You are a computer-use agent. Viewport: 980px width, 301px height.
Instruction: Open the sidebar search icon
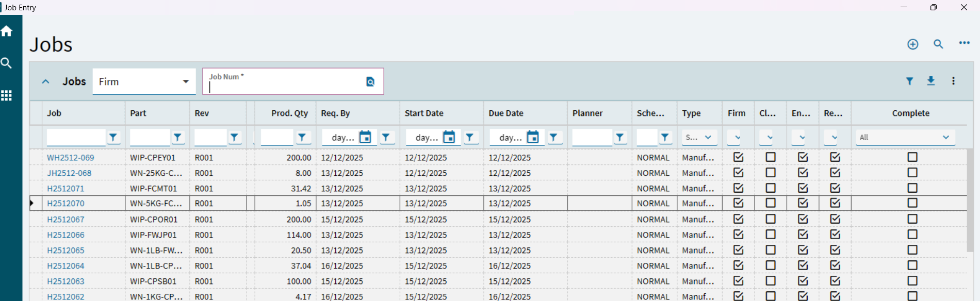click(7, 63)
